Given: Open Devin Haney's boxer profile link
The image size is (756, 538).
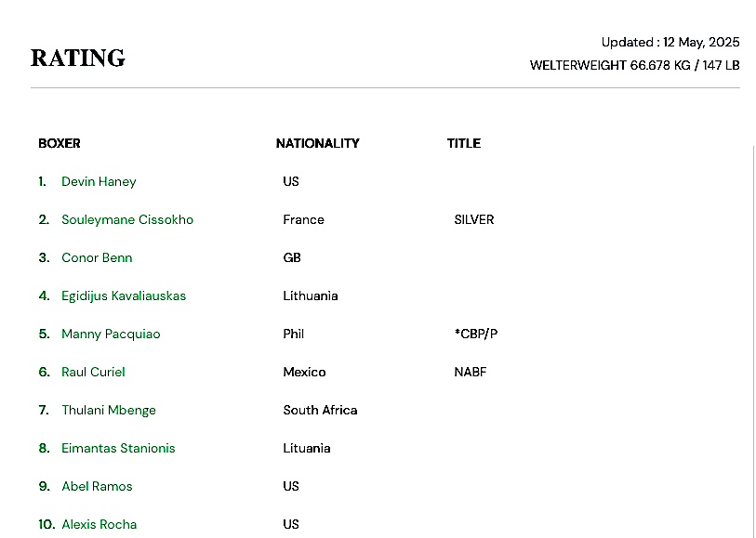Looking at the screenshot, I should [x=99, y=181].
